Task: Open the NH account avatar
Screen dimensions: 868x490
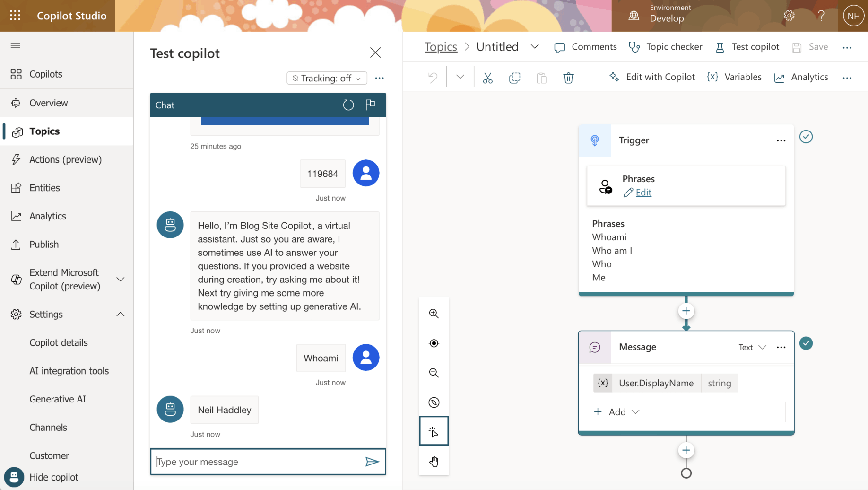Action: (x=853, y=16)
